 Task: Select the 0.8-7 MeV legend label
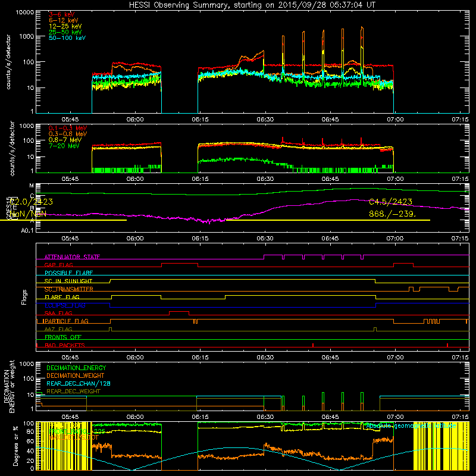pyautogui.click(x=65, y=140)
